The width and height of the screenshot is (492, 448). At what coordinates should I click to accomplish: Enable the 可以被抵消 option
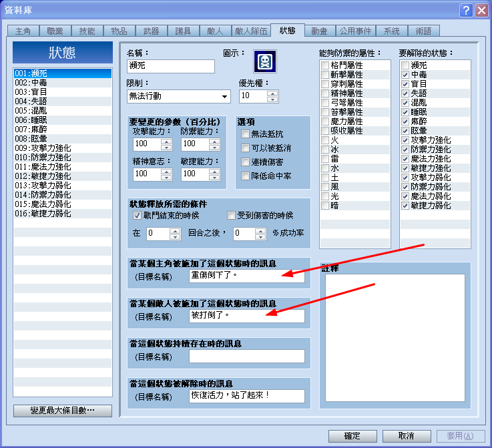pyautogui.click(x=245, y=148)
